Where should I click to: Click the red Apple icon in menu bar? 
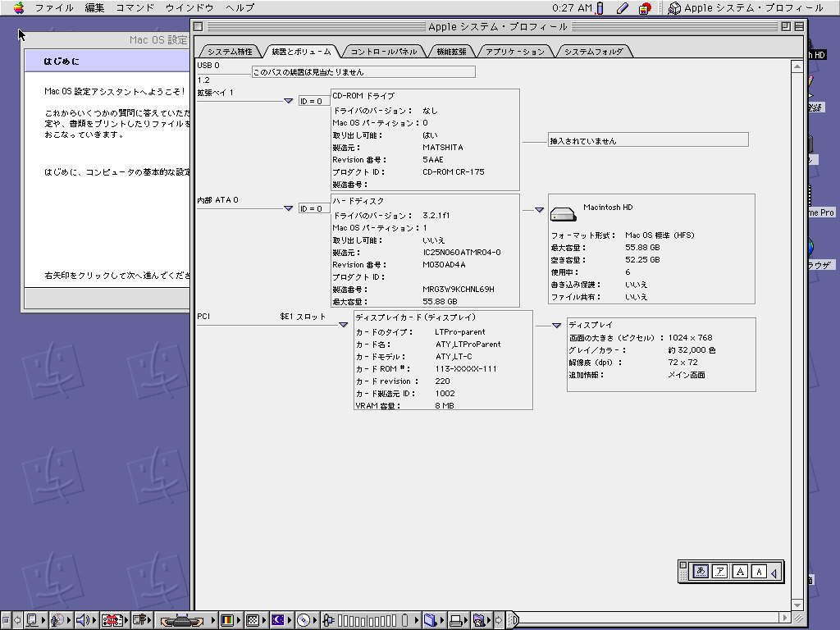click(645, 7)
